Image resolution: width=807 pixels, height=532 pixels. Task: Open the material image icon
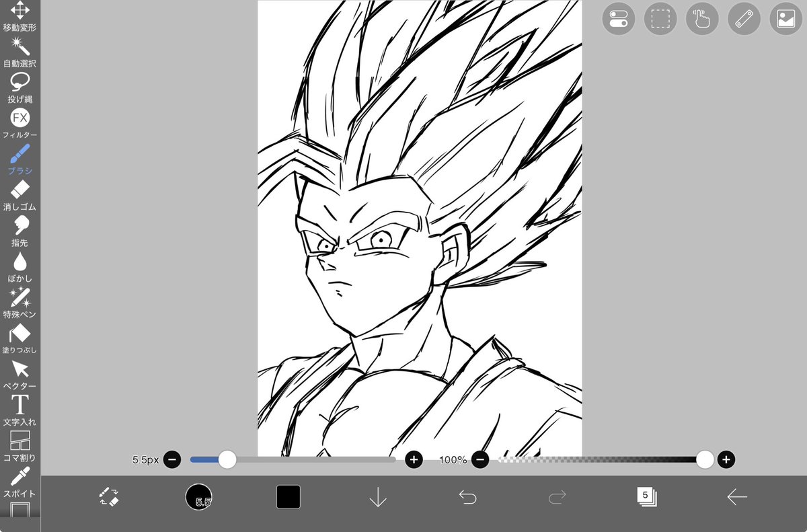tap(786, 18)
